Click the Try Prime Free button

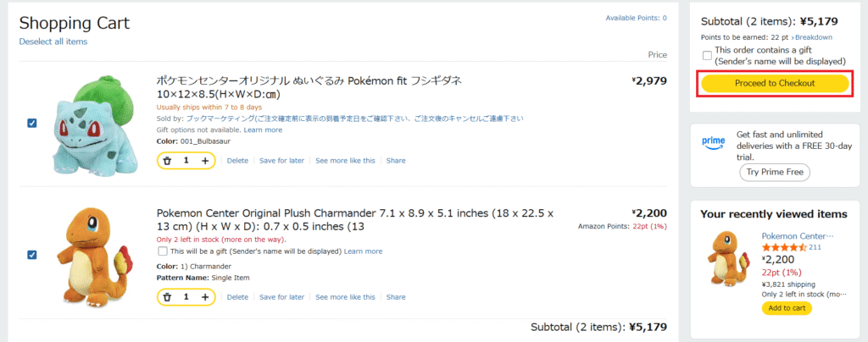click(775, 172)
